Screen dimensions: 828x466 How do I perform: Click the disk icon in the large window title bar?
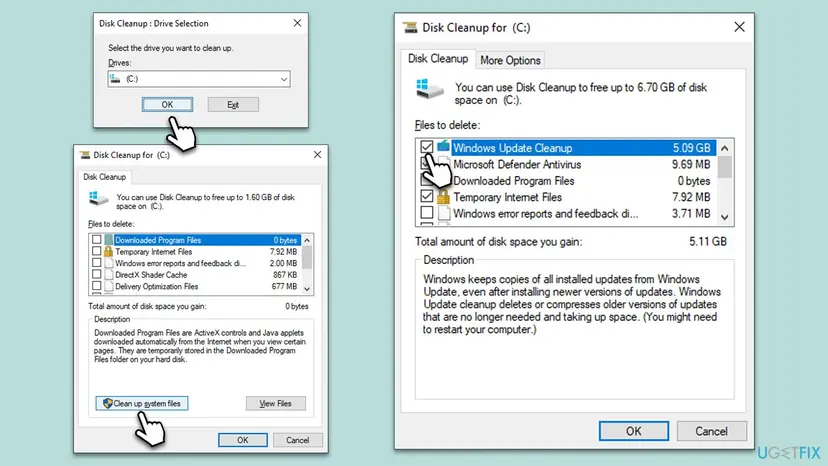point(410,27)
